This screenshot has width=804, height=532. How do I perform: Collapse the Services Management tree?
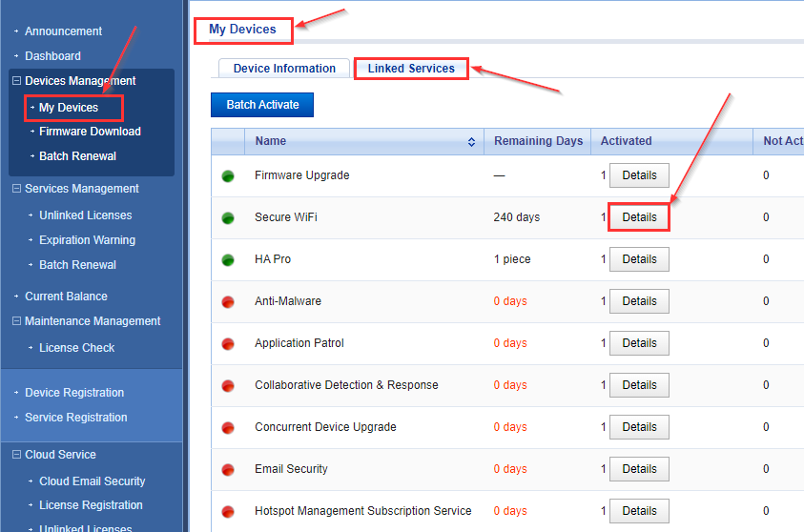pos(16,189)
